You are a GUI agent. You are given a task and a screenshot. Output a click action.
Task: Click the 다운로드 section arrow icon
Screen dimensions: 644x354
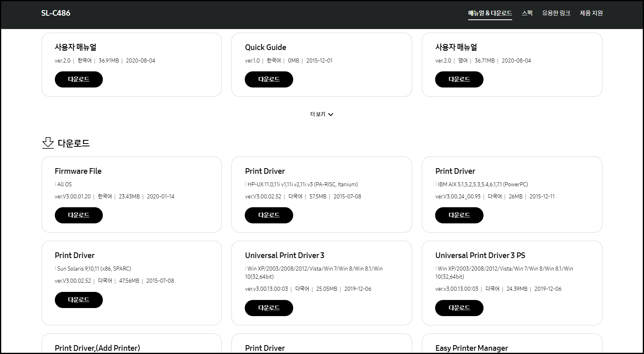(48, 143)
